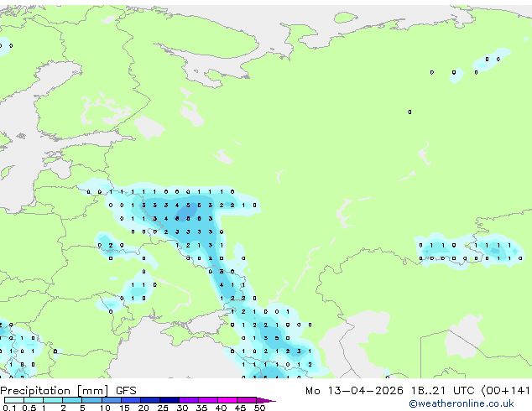Image resolution: width=532 pixels, height=411 pixels.
Task: Click the '0.1' legend scale label
Action: (9, 408)
